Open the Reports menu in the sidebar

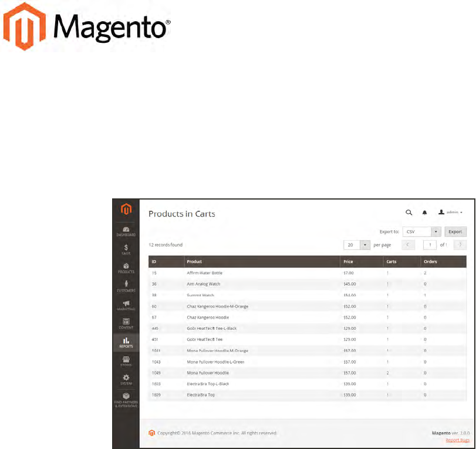[x=126, y=343]
